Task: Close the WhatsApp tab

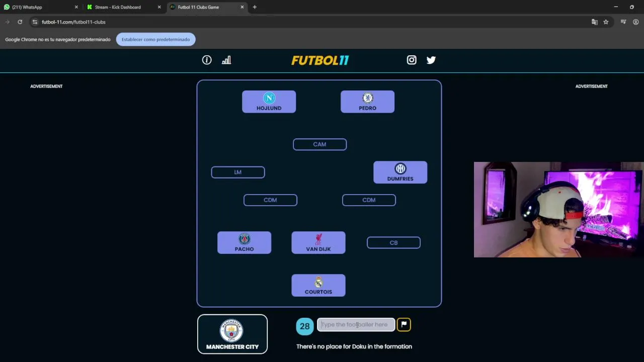Action: (76, 7)
